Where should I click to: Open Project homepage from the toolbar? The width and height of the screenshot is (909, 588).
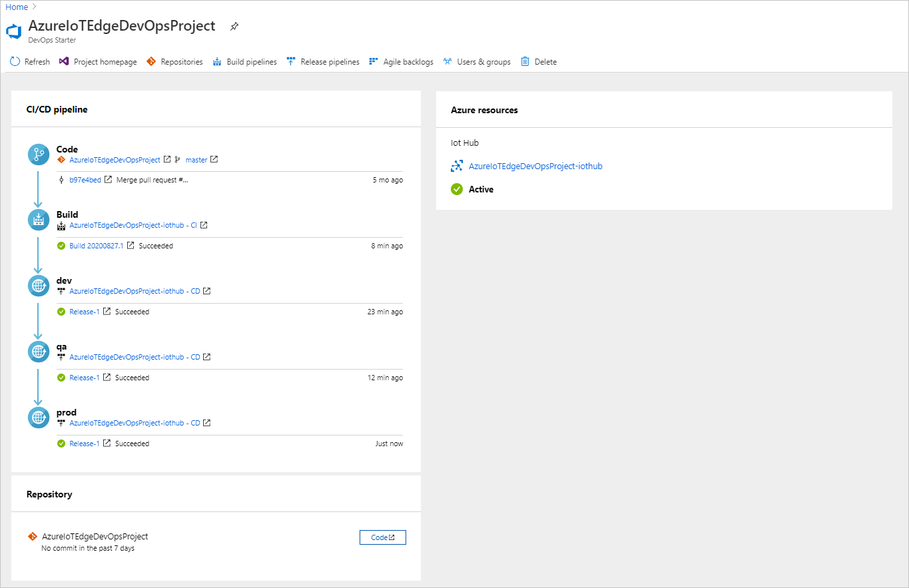click(x=98, y=62)
